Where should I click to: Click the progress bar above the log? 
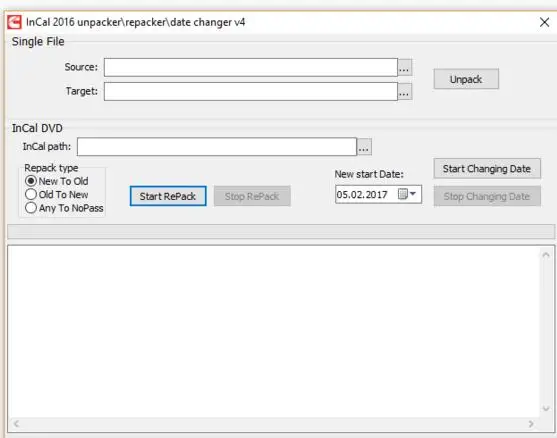pyautogui.click(x=281, y=232)
